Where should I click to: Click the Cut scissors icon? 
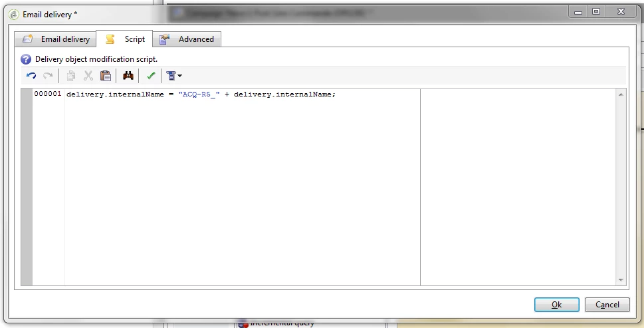click(88, 76)
